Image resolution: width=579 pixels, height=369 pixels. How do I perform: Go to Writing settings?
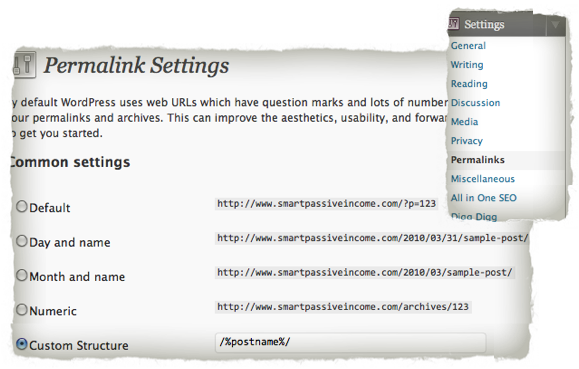(467, 65)
